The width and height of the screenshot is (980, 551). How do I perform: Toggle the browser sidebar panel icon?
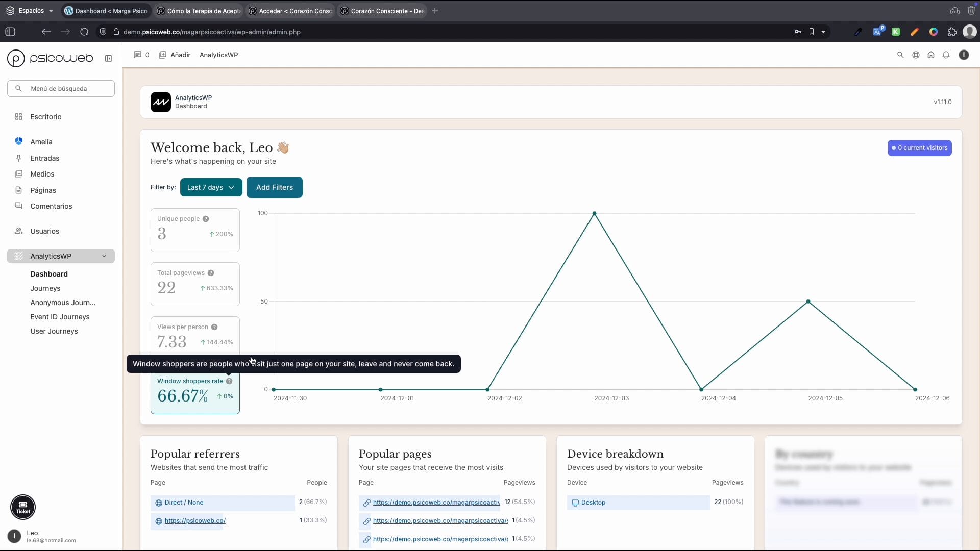coord(10,32)
